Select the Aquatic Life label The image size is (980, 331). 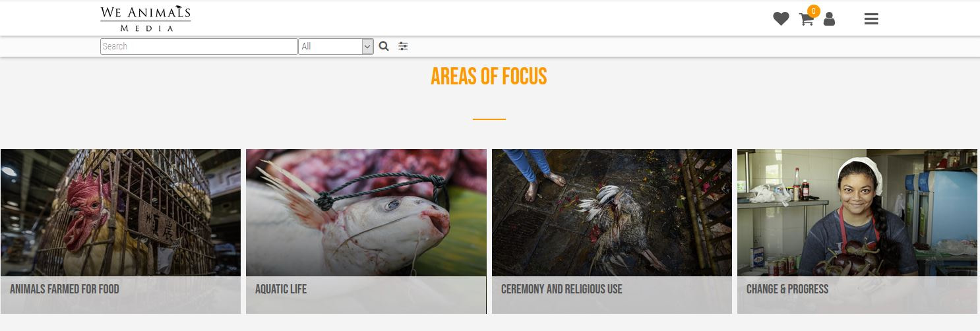pos(281,289)
